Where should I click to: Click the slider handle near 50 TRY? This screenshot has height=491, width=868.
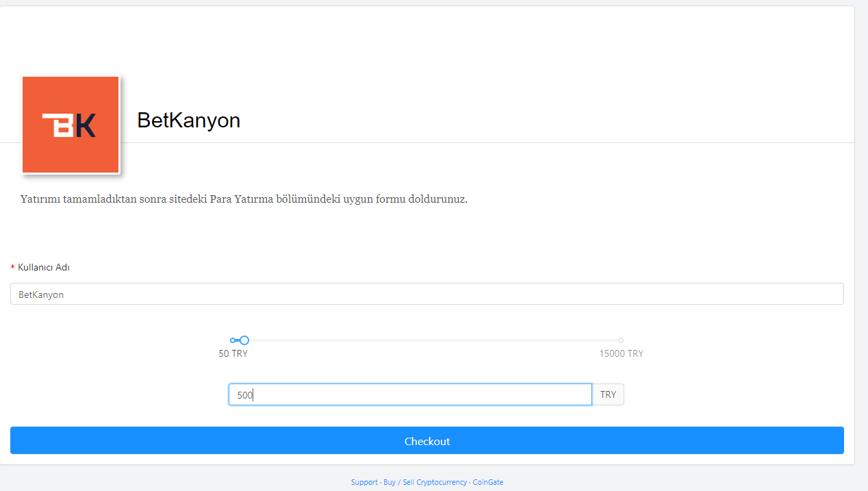pos(244,340)
